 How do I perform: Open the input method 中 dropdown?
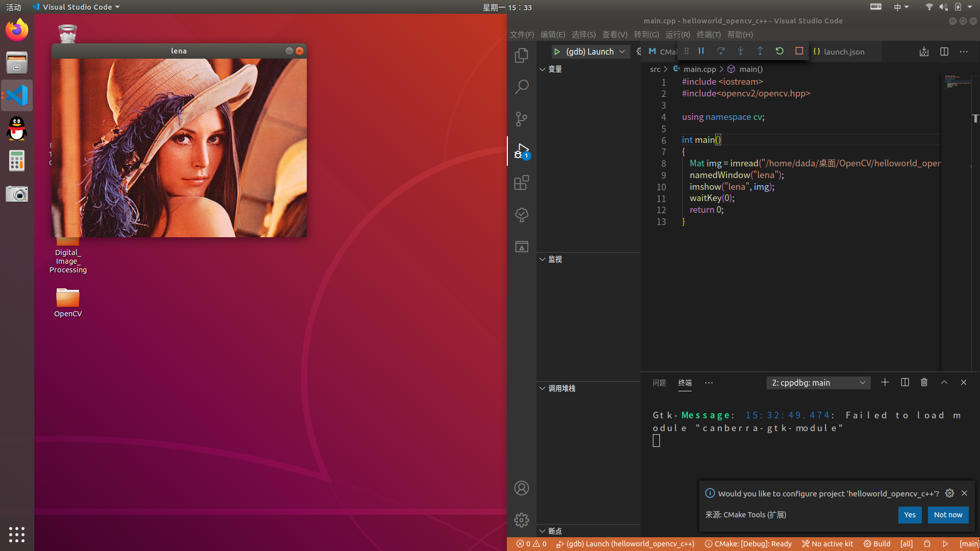901,7
